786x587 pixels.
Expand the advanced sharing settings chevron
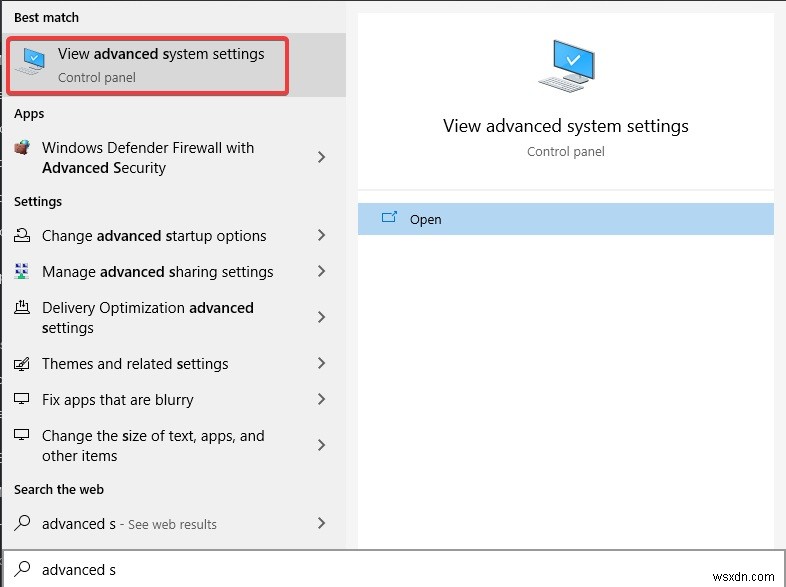321,272
